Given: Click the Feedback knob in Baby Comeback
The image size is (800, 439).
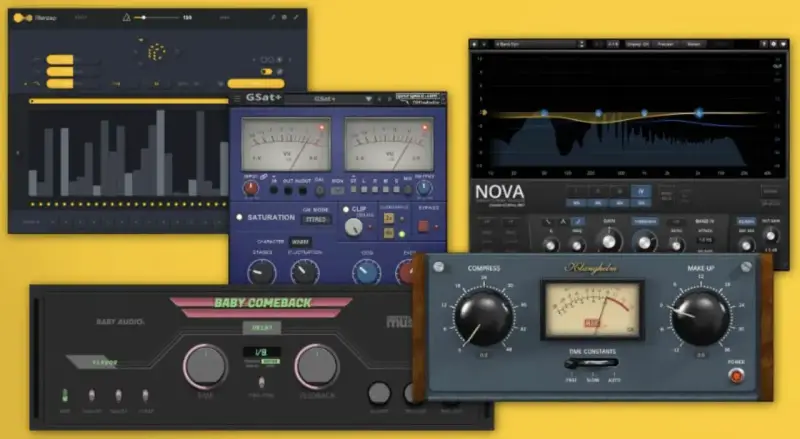Looking at the screenshot, I should (317, 367).
